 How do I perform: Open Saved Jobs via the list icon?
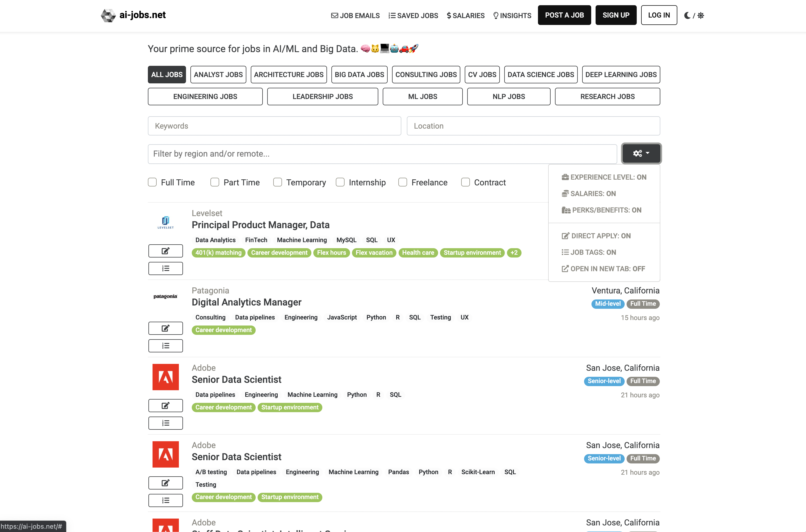click(x=392, y=15)
